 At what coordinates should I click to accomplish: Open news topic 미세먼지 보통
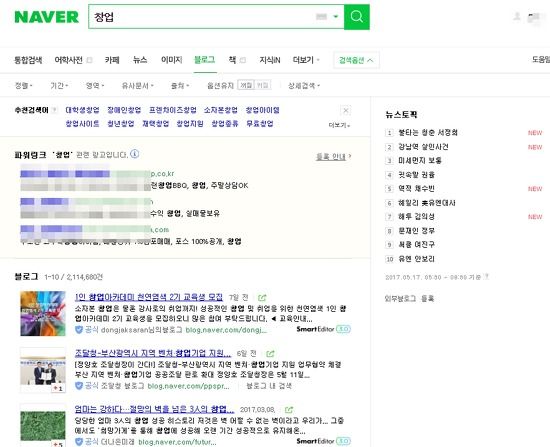tap(420, 161)
